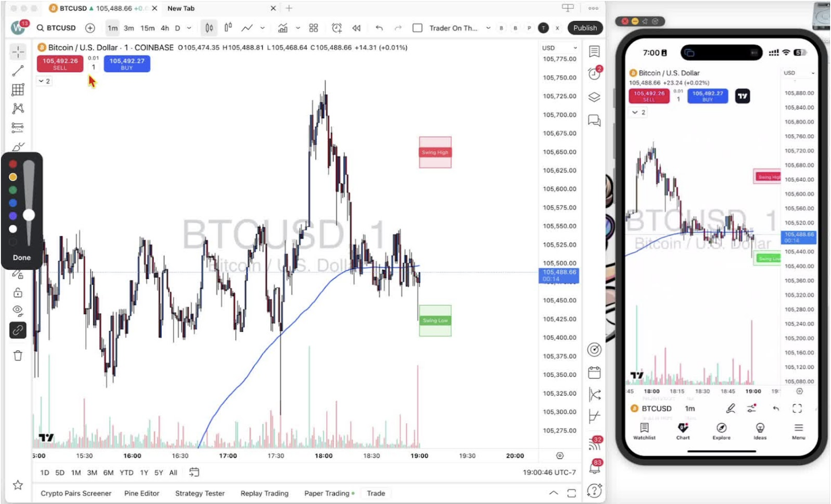Open a new browser tab plus
The width and height of the screenshot is (831, 504).
289,8
